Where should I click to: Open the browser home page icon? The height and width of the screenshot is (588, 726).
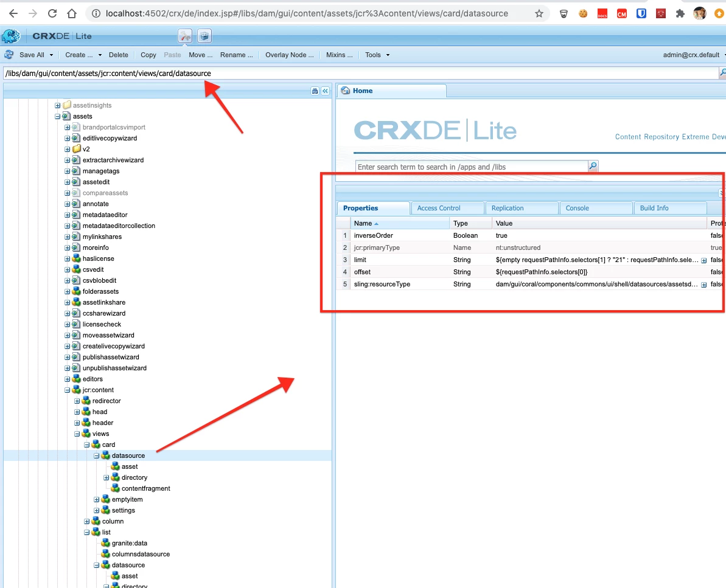click(x=72, y=13)
